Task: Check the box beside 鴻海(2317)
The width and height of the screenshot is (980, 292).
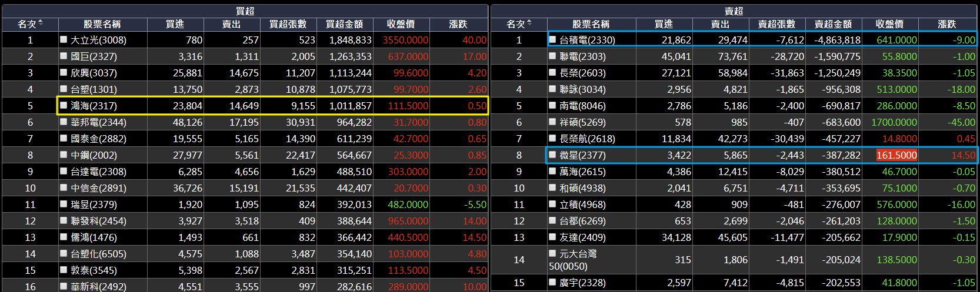Action: [x=64, y=105]
